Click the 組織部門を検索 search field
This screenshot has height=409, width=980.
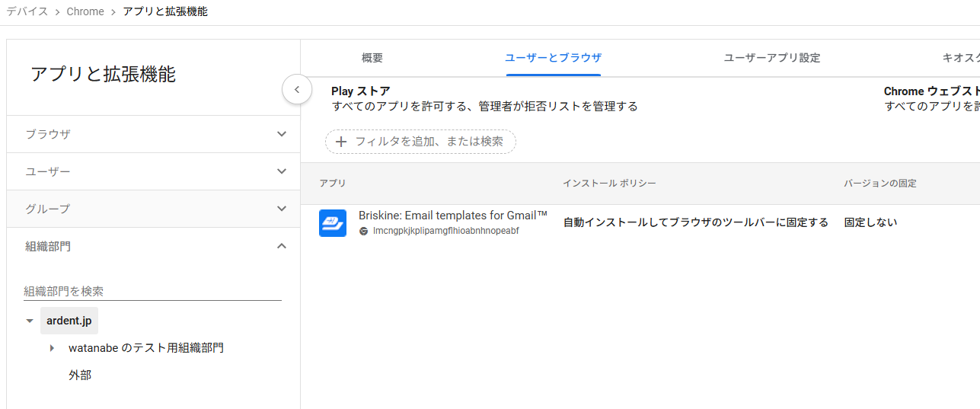[x=152, y=291]
